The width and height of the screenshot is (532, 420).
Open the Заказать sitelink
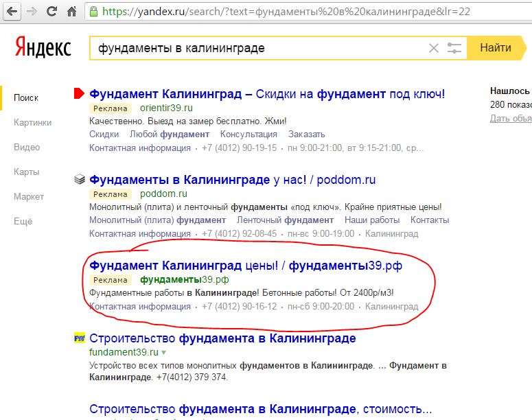306,135
